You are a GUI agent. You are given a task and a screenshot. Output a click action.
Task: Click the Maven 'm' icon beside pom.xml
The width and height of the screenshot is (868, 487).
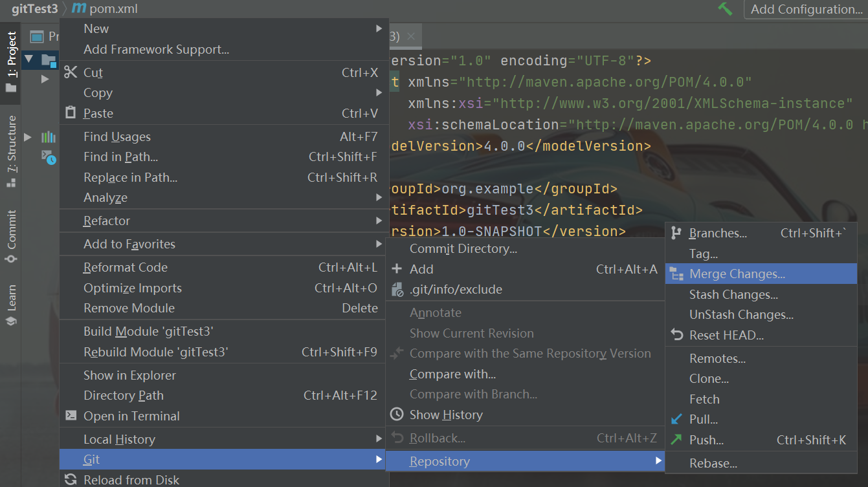[79, 9]
